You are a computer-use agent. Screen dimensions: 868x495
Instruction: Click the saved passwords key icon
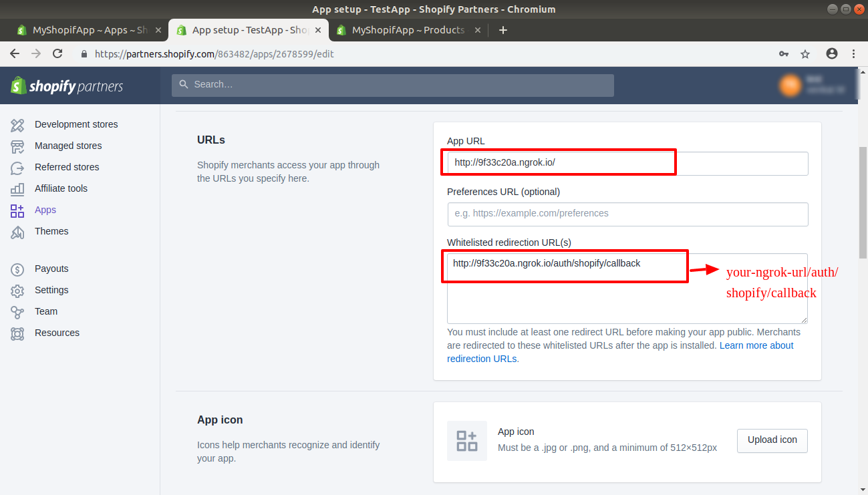[784, 53]
